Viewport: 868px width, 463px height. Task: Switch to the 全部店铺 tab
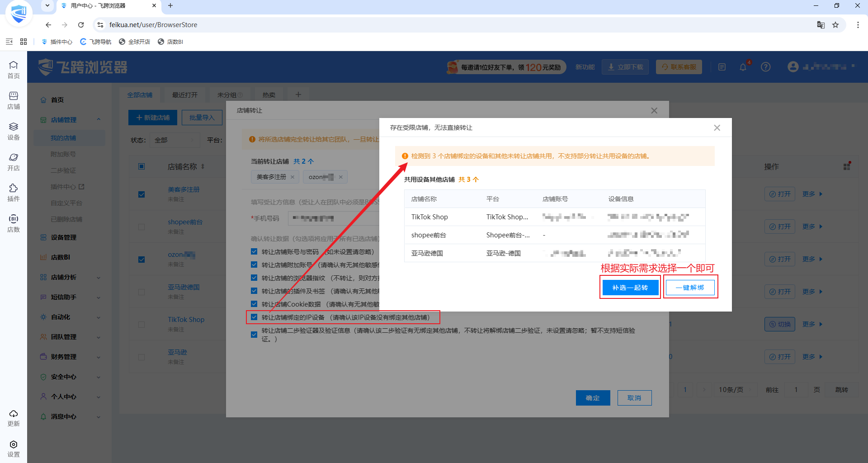tap(140, 95)
